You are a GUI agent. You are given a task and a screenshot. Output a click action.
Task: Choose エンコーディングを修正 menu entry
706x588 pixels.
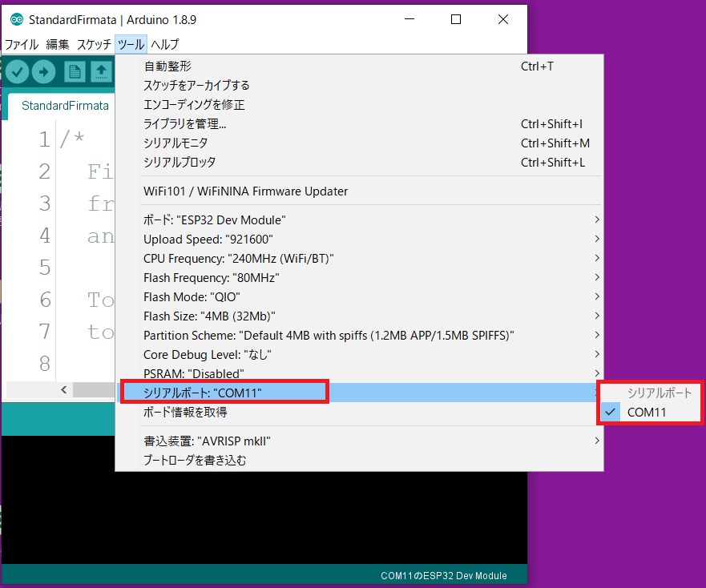359,105
